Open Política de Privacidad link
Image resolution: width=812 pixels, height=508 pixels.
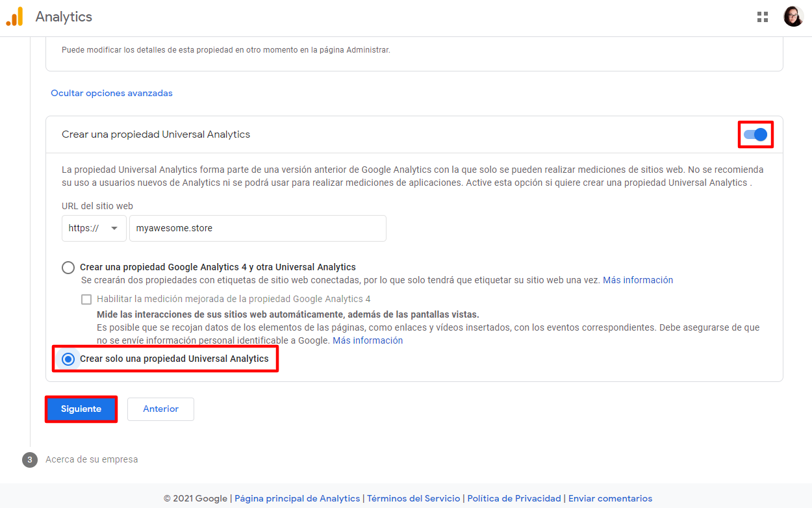click(x=514, y=498)
